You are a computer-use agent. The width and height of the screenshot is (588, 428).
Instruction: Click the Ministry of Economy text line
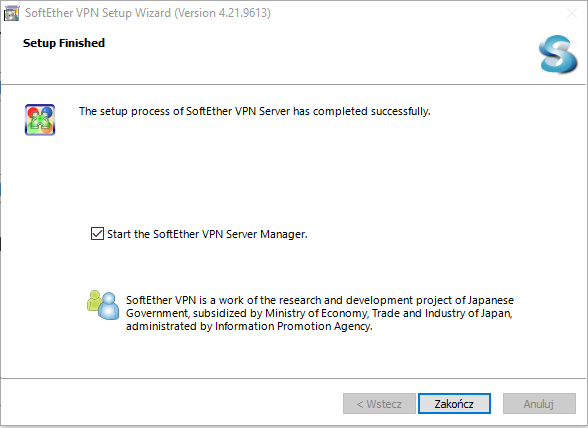click(319, 313)
